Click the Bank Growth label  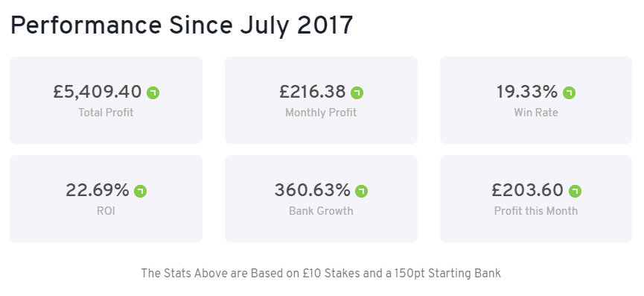(321, 211)
